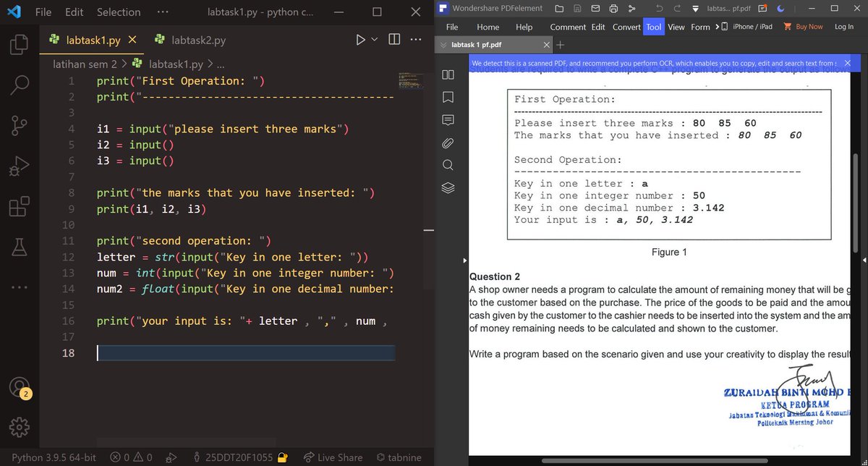This screenshot has height=466, width=868.
Task: Open VS Code Explorer view
Action: (19, 45)
